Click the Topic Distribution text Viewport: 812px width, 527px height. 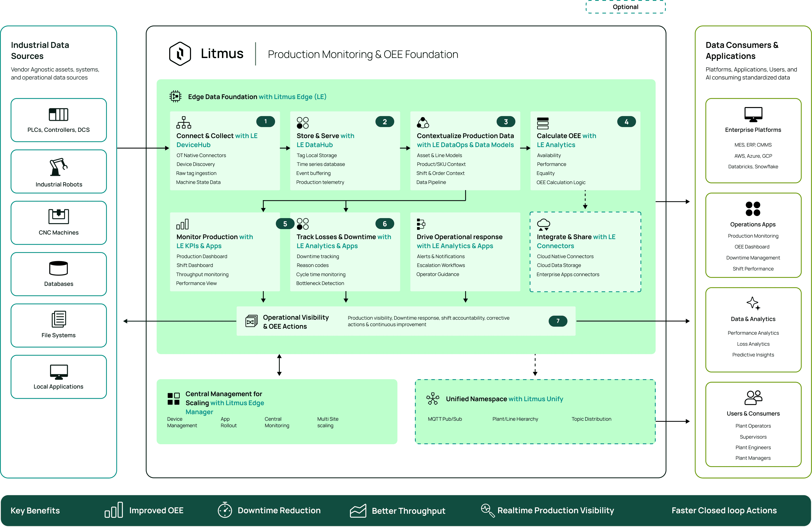[x=591, y=419]
